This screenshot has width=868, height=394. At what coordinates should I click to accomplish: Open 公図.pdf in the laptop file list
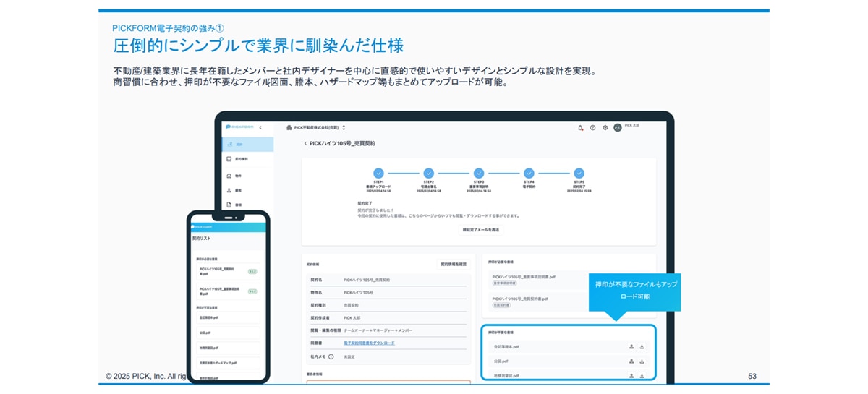[501, 361]
